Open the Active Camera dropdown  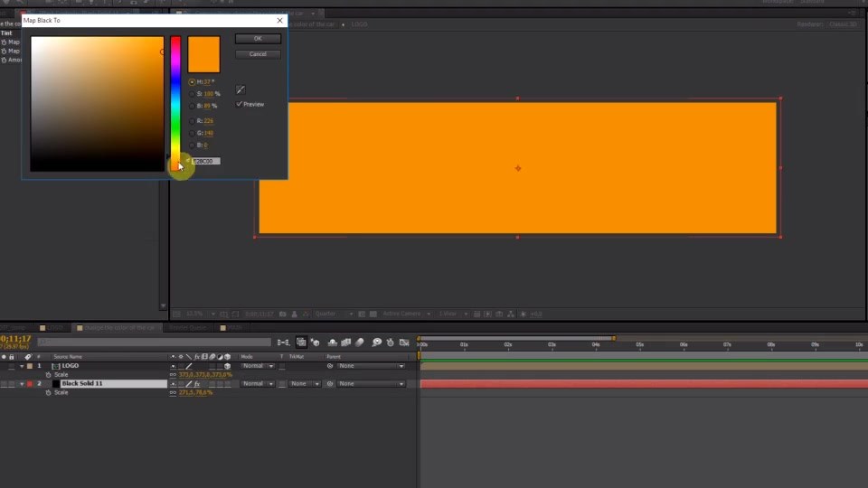coord(406,314)
